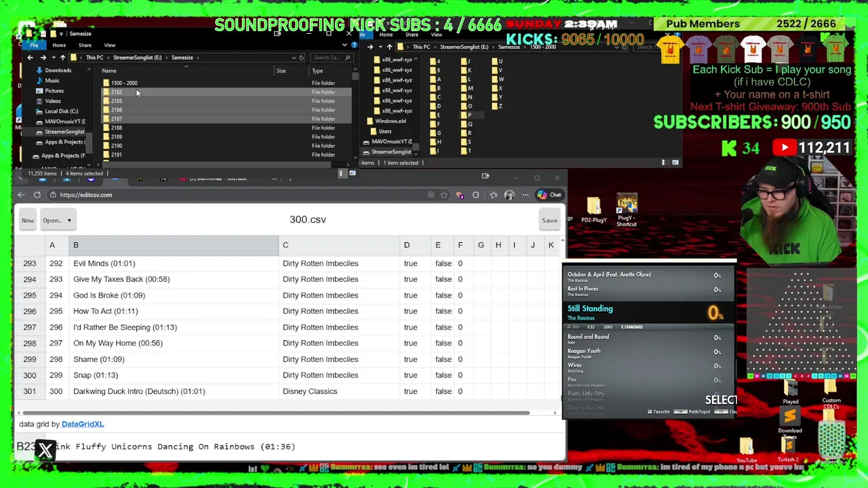The height and width of the screenshot is (488, 868).
Task: Open recent locations dropdown in Samesize Explorer
Action: pos(52,58)
